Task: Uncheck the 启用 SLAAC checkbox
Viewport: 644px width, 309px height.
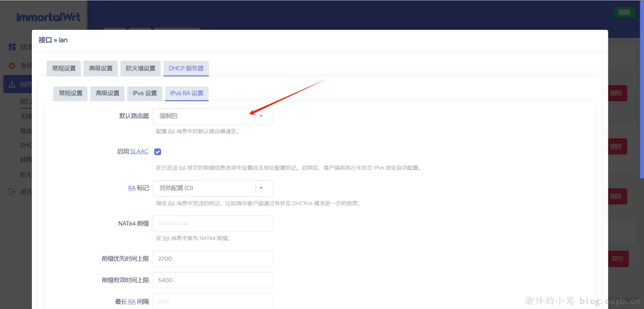Action: pyautogui.click(x=158, y=151)
